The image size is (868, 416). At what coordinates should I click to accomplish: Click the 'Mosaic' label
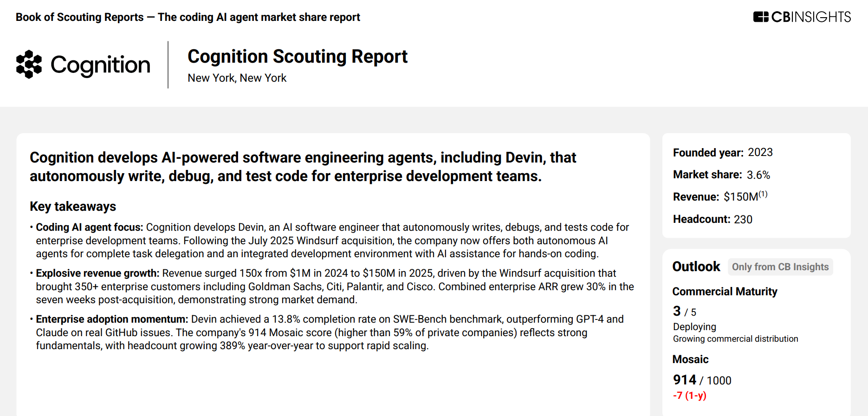(690, 359)
